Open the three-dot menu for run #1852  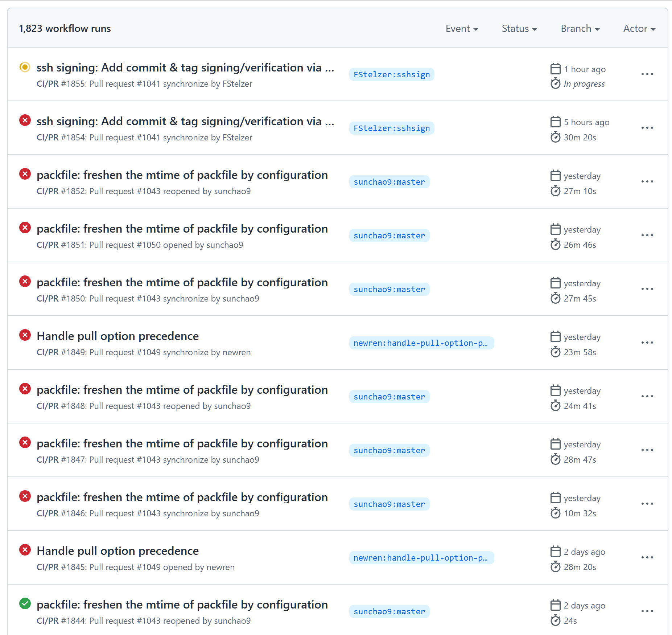[x=647, y=181]
